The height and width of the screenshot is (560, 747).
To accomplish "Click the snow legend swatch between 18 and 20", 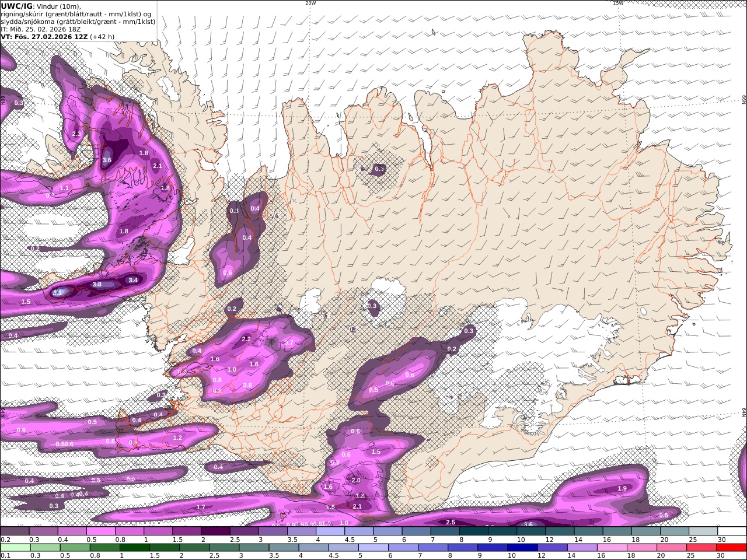I will point(646,531).
